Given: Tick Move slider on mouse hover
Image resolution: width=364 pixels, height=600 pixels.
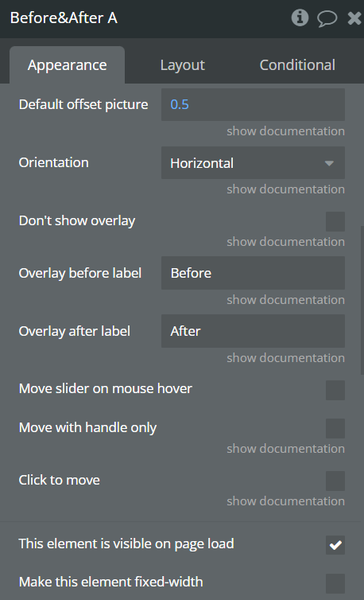Looking at the screenshot, I should [335, 390].
